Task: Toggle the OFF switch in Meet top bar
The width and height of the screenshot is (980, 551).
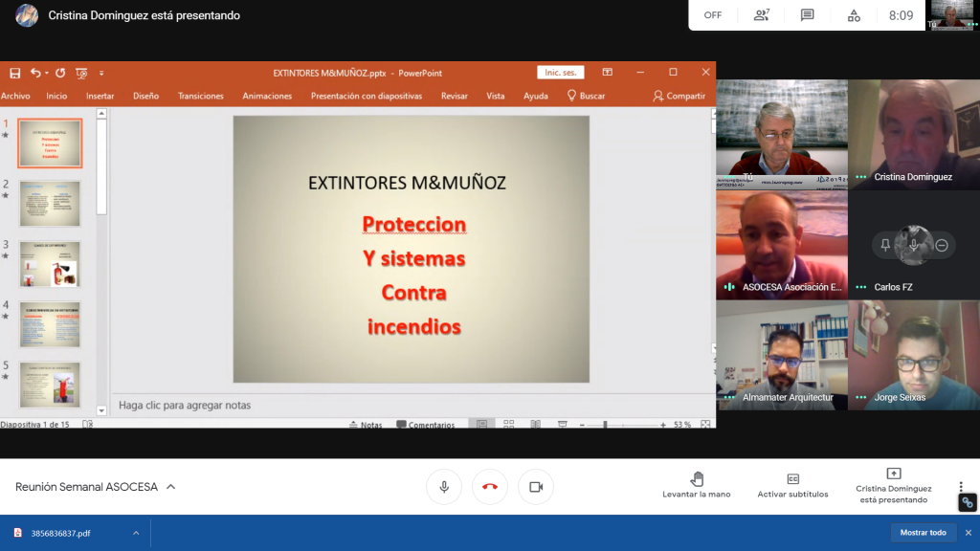Action: click(x=712, y=15)
